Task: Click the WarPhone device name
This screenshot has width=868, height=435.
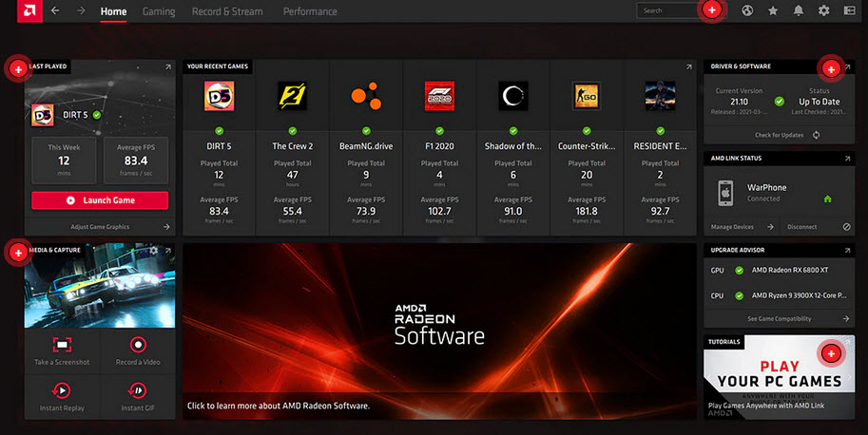Action: pos(766,187)
